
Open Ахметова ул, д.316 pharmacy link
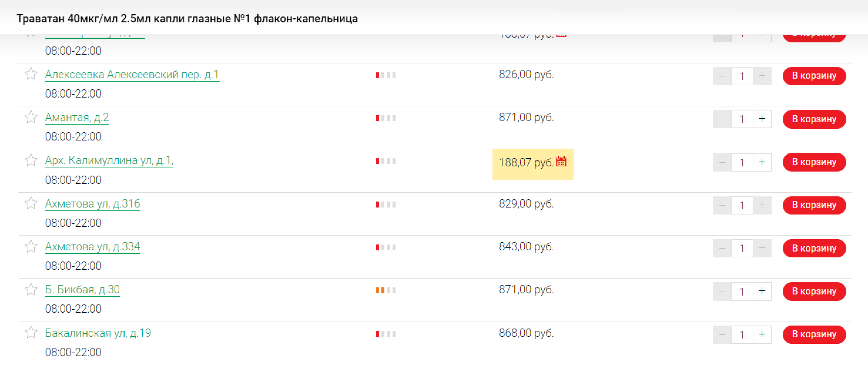click(93, 204)
